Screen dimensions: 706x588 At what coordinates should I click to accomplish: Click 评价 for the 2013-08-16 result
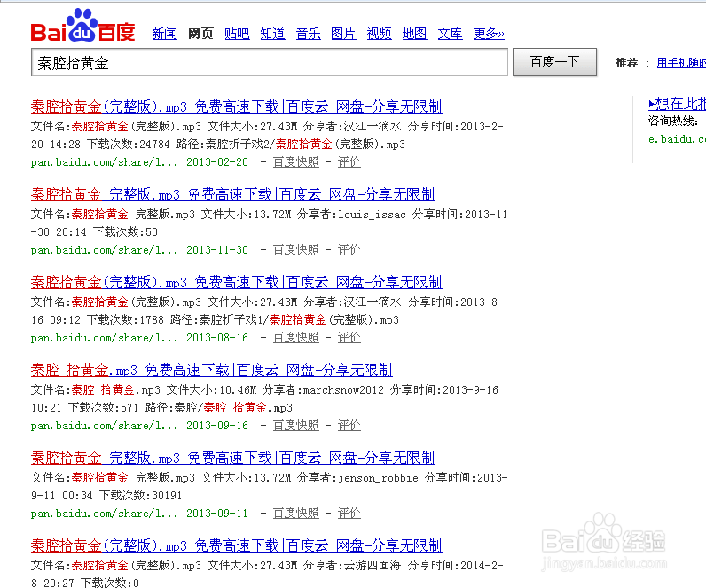(x=349, y=338)
